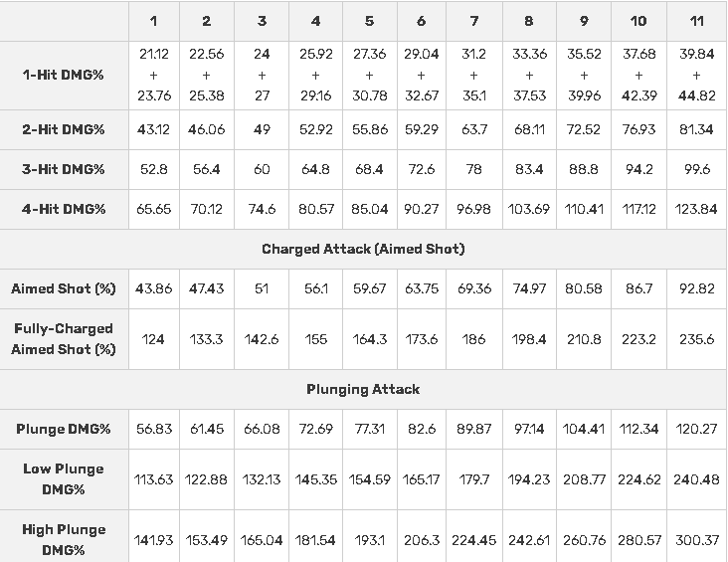Screen dimensions: 728x562
Task: Click the 123.84 cell in 4-Hit row
Action: (x=696, y=209)
